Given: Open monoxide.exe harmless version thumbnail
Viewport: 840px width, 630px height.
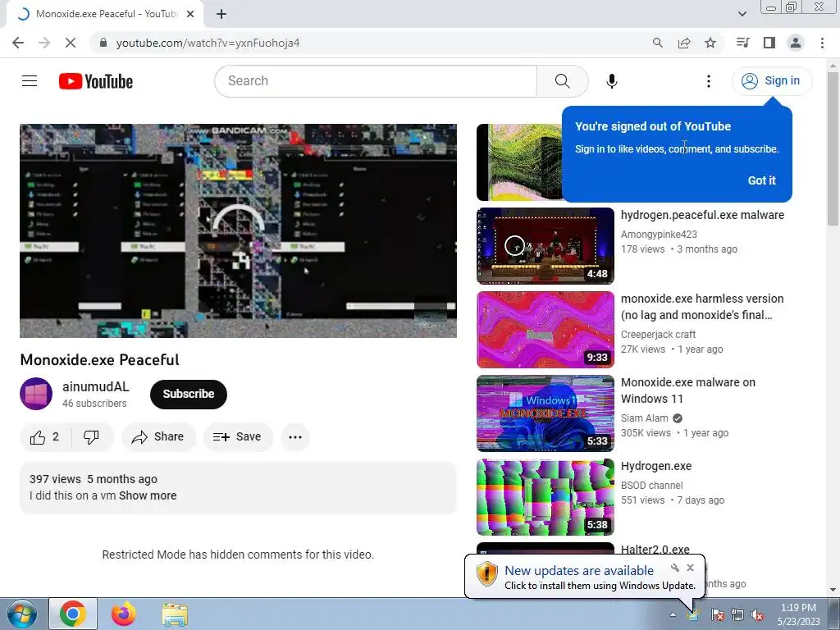Looking at the screenshot, I should pos(546,330).
